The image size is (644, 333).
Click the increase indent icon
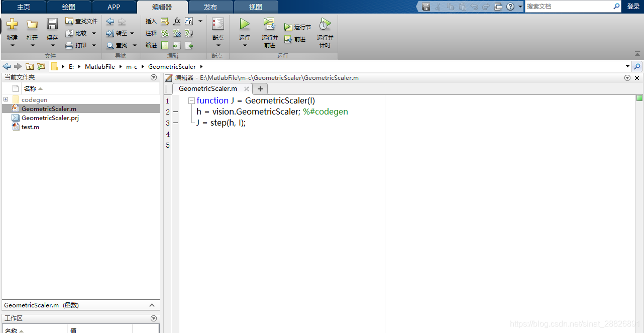(x=177, y=45)
